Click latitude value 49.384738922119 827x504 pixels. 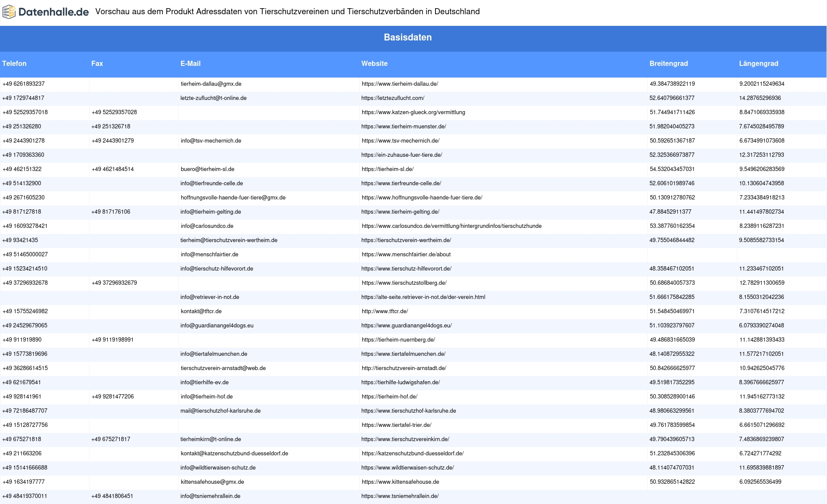pos(672,84)
